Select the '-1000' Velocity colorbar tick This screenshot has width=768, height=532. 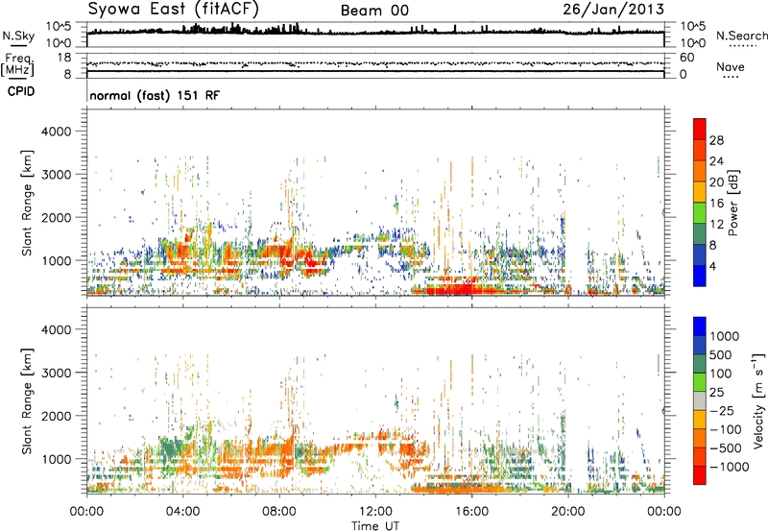729,467
